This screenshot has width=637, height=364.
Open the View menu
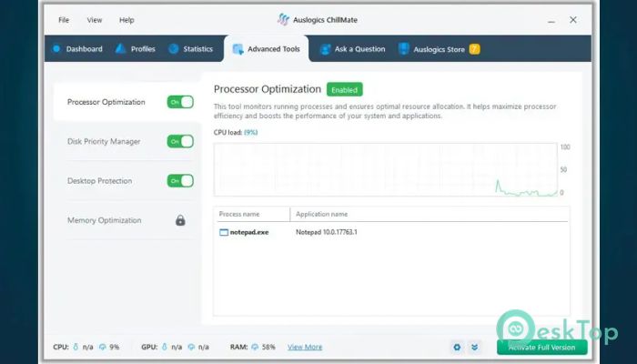tap(95, 20)
